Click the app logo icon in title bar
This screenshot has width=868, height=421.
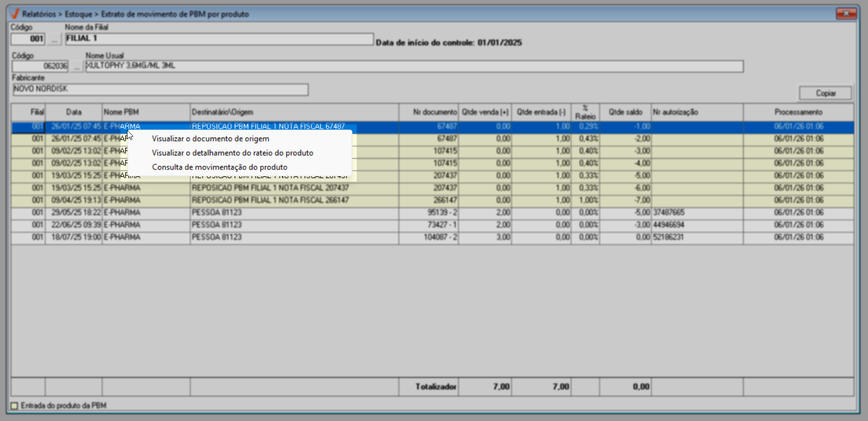[15, 14]
